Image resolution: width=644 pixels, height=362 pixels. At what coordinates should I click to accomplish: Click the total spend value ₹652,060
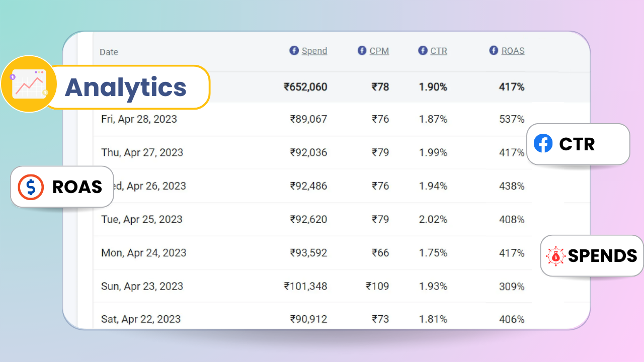tap(305, 87)
